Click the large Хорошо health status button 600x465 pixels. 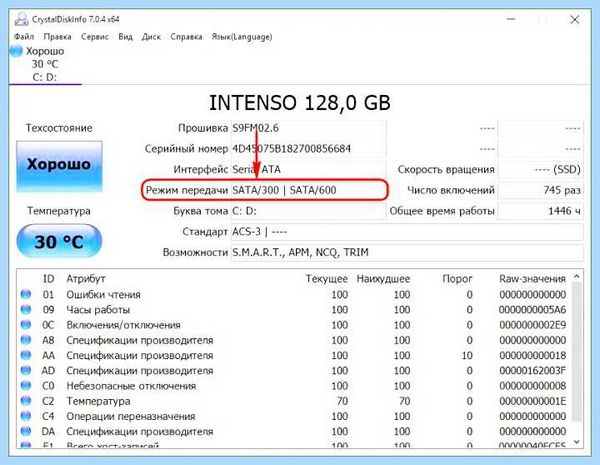(59, 166)
